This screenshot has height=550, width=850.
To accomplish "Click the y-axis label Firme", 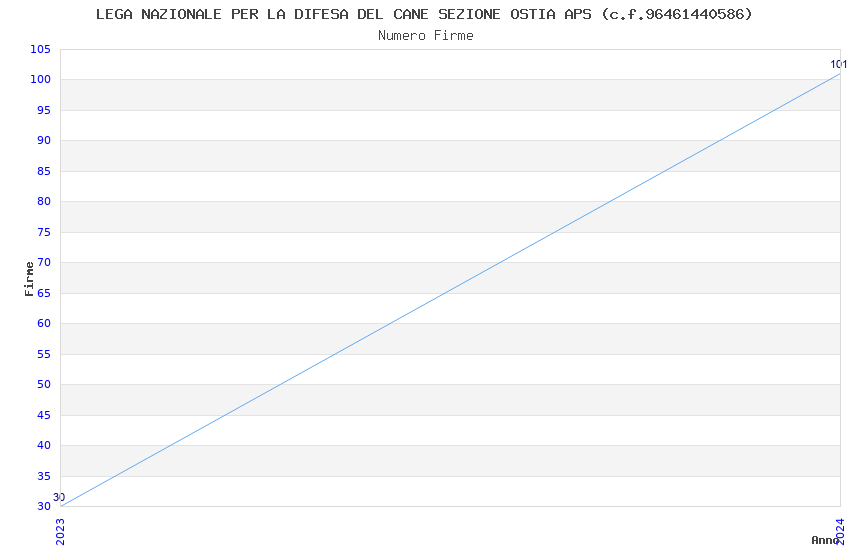I will [x=29, y=279].
